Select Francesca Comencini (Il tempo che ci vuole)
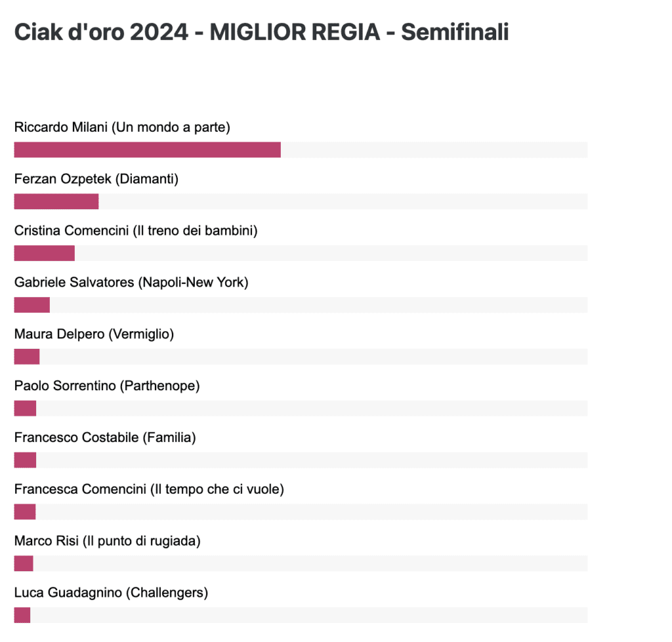This screenshot has width=672, height=642. [x=149, y=489]
